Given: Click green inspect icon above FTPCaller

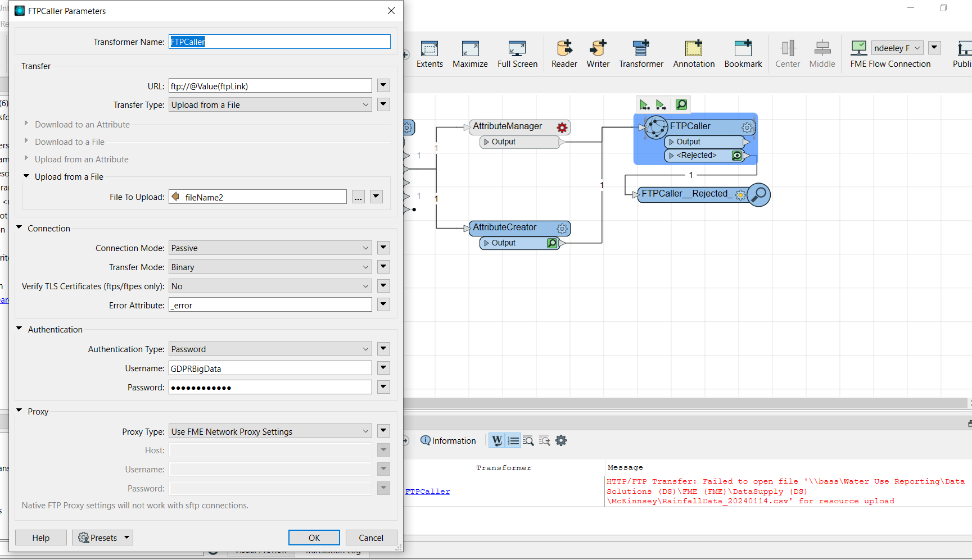Looking at the screenshot, I should click(681, 104).
